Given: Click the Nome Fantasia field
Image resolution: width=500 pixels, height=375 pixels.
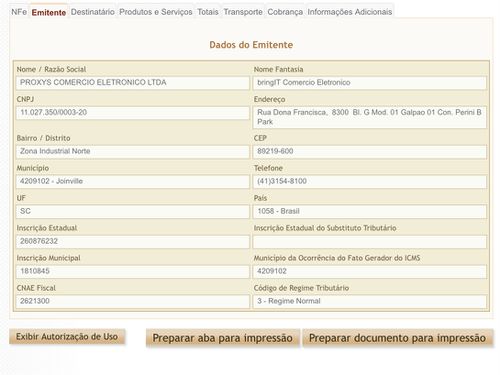Looking at the screenshot, I should tap(370, 83).
